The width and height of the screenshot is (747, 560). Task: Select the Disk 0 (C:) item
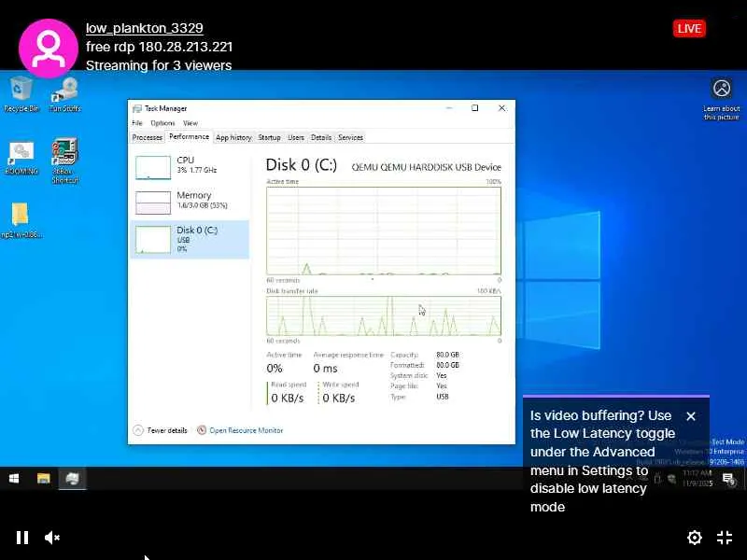[x=190, y=239]
